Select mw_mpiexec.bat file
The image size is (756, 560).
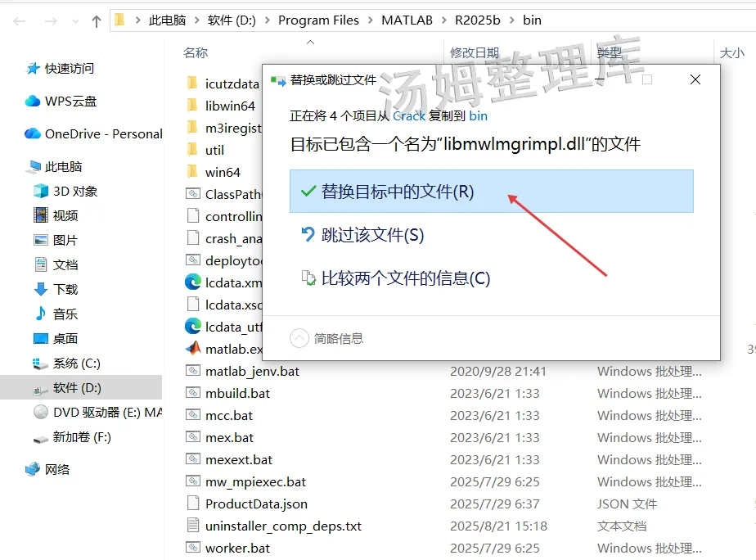(255, 482)
